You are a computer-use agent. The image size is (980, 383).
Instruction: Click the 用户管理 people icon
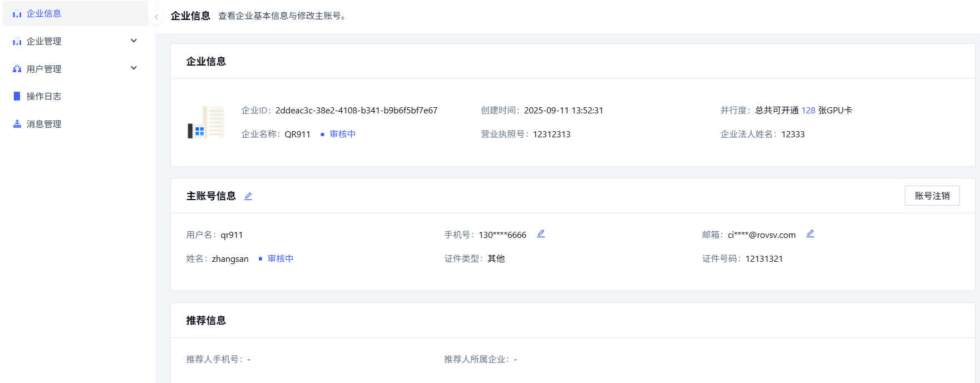tap(17, 69)
